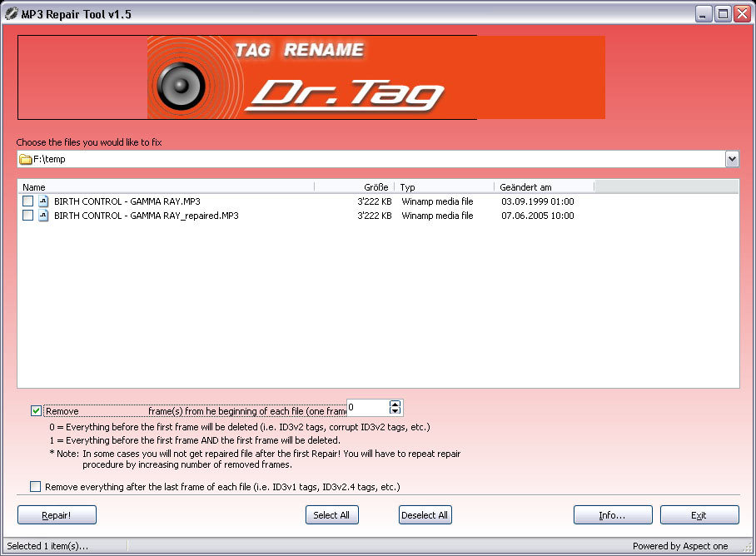
Task: Click Powered by Aspect one in status bar
Action: tap(680, 546)
